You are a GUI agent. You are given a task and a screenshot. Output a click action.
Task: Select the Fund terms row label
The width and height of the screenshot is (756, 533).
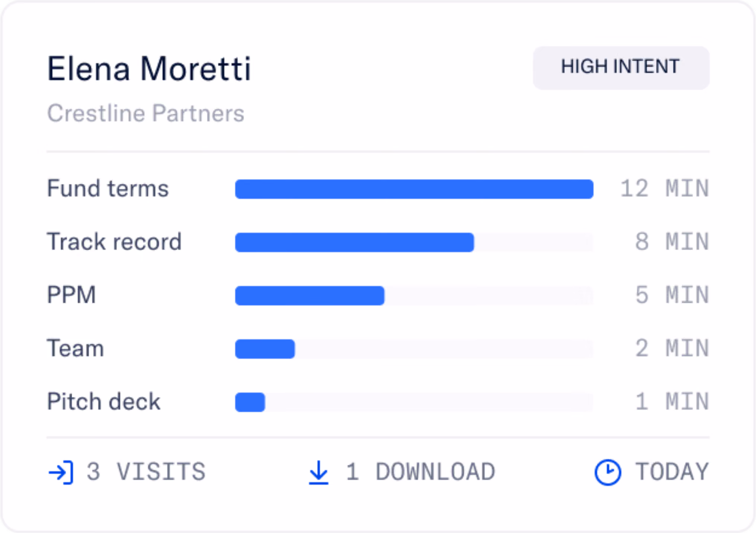click(108, 188)
